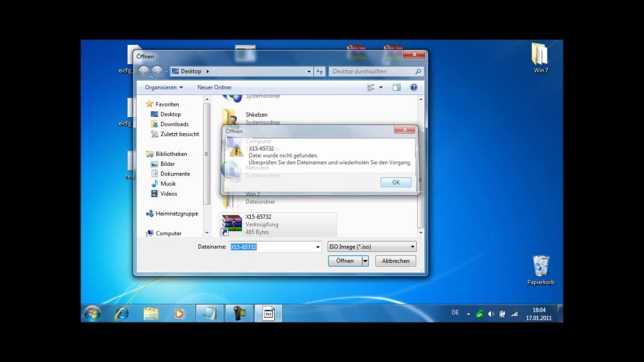Viewport: 644px width, 362px height.
Task: Click the Öffnen button
Action: [x=345, y=261]
